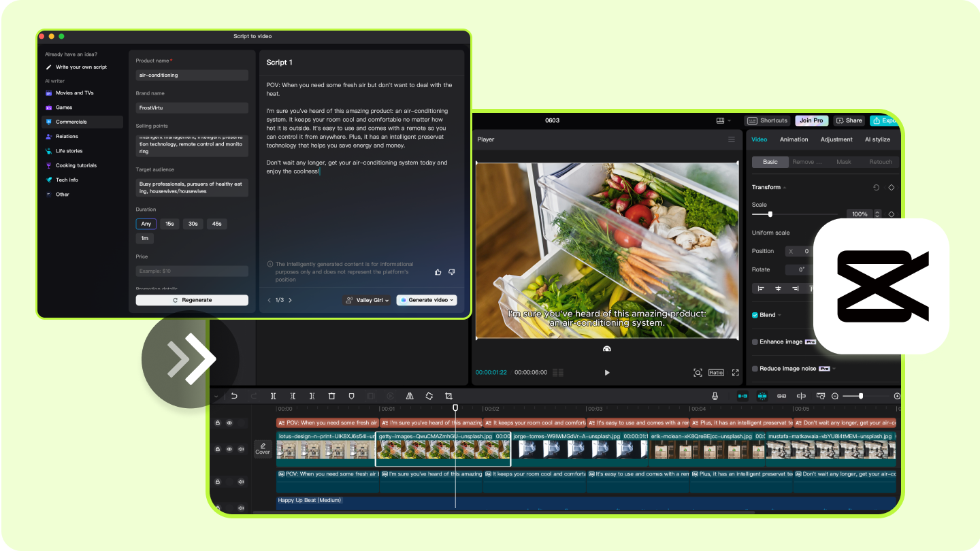
Task: Add a keyframe for Transform
Action: tap(892, 187)
